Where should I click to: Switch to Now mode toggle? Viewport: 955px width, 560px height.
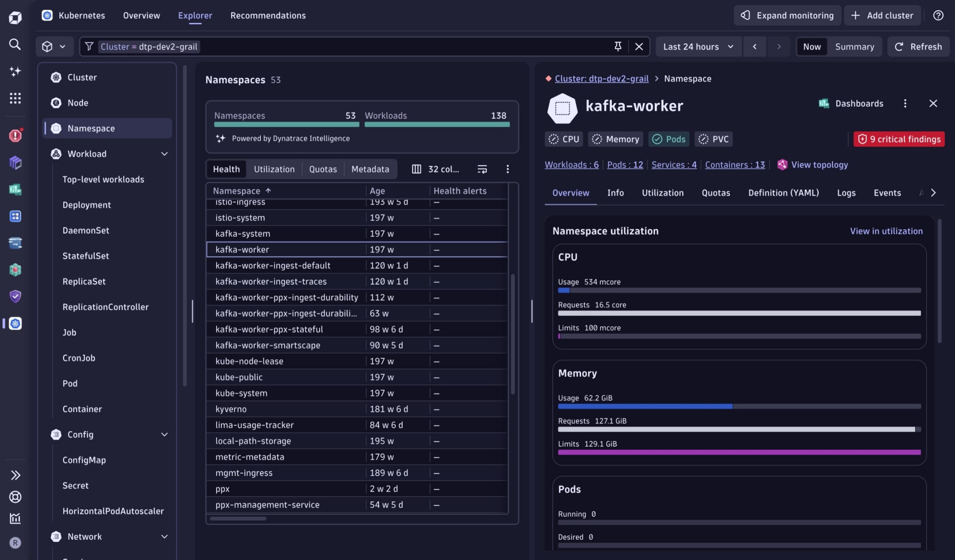811,47
